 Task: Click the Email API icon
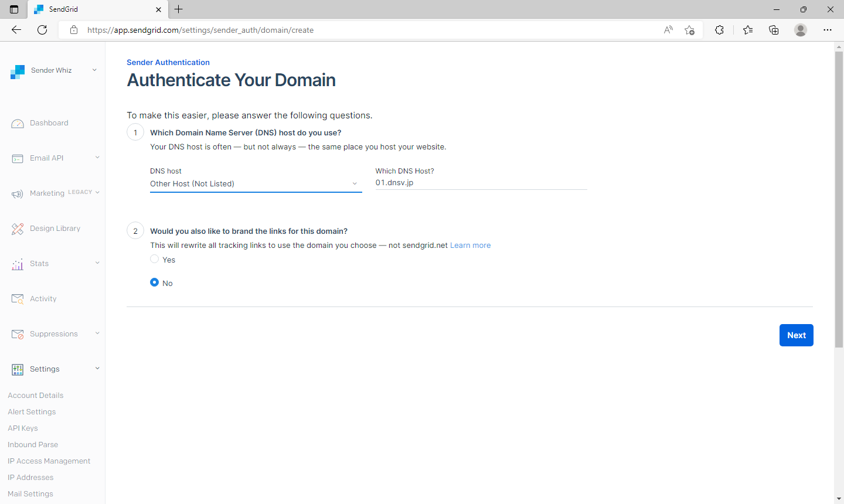click(x=18, y=159)
